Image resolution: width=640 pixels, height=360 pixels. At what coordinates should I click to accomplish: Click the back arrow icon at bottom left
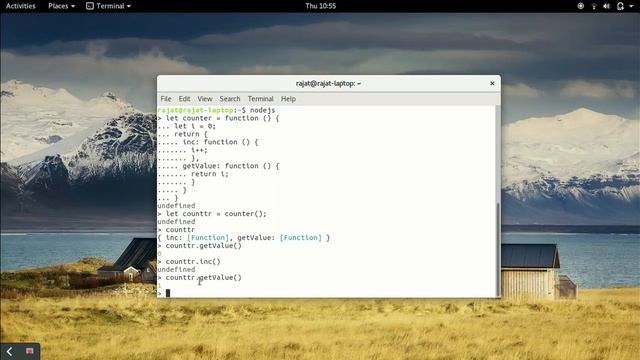pyautogui.click(x=10, y=351)
